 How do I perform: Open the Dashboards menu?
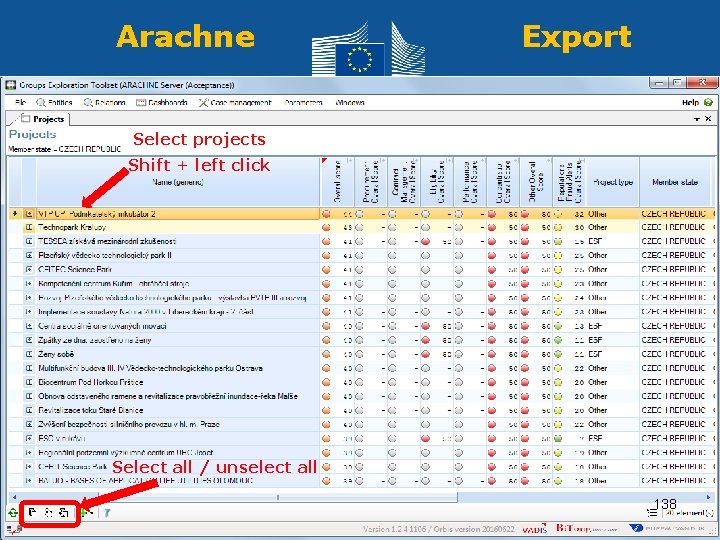tap(162, 102)
